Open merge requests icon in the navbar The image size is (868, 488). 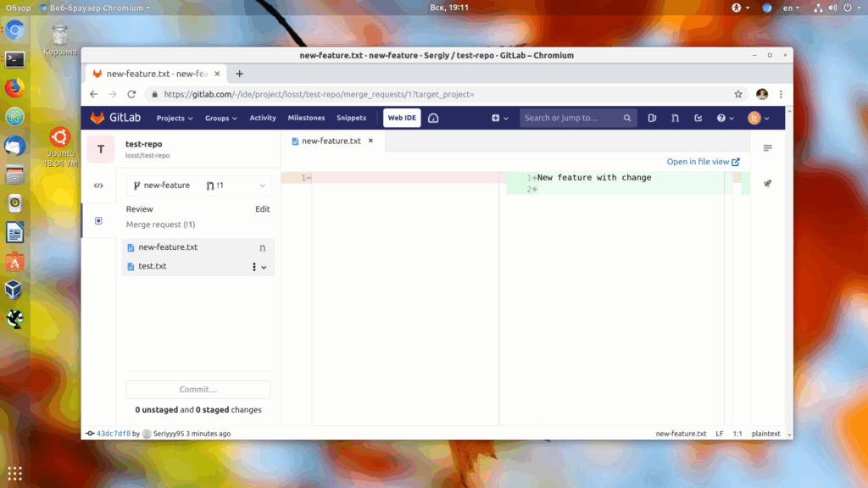point(676,118)
